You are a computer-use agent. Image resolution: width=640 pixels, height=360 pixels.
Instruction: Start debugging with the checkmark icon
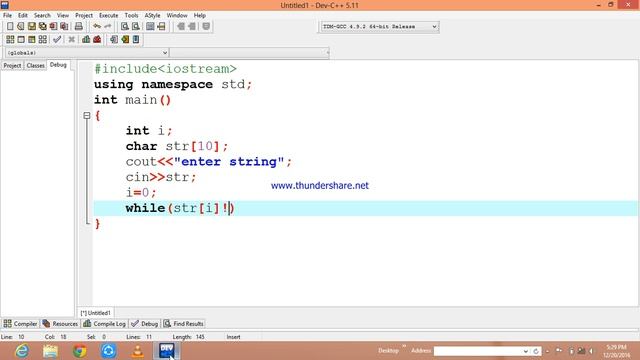57,40
